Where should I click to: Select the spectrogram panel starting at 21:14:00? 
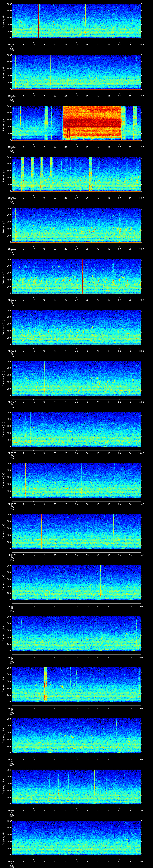coord(77,685)
